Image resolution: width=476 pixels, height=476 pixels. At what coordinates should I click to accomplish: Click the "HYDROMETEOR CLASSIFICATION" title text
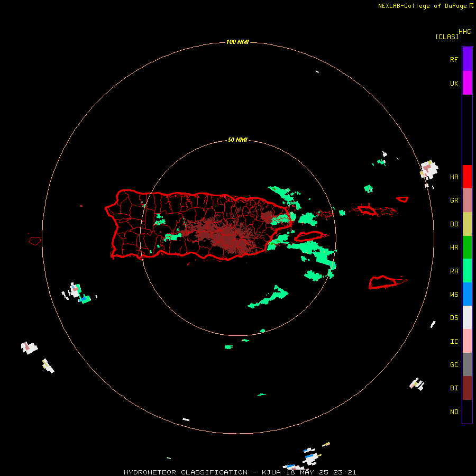[186, 472]
